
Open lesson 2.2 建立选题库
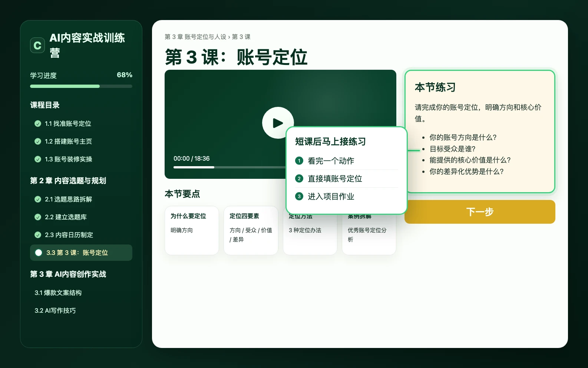coord(81,217)
